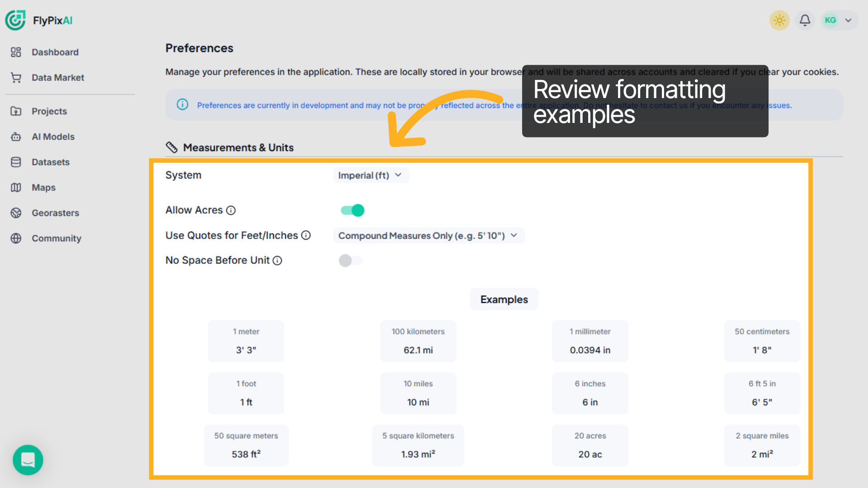Click the 6 ft 5 in example card
The width and height of the screenshot is (868, 488).
pyautogui.click(x=762, y=393)
